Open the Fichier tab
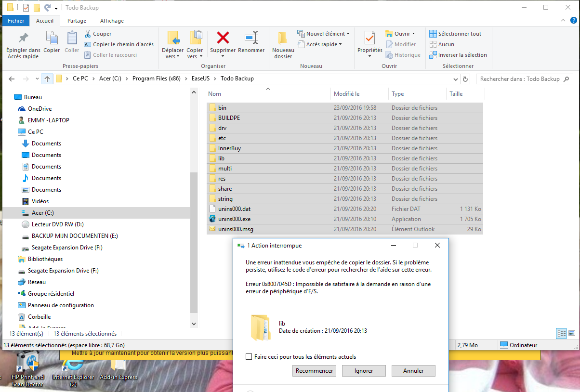Viewport: 580px width, 392px height. tap(16, 21)
